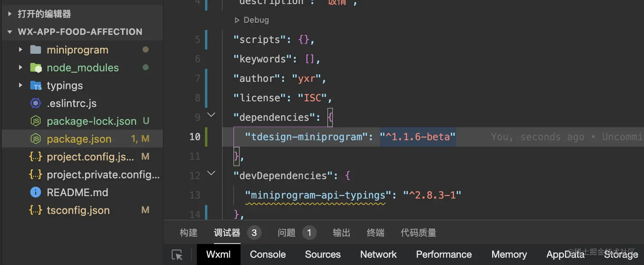Select the Performance devtools tab

click(444, 254)
